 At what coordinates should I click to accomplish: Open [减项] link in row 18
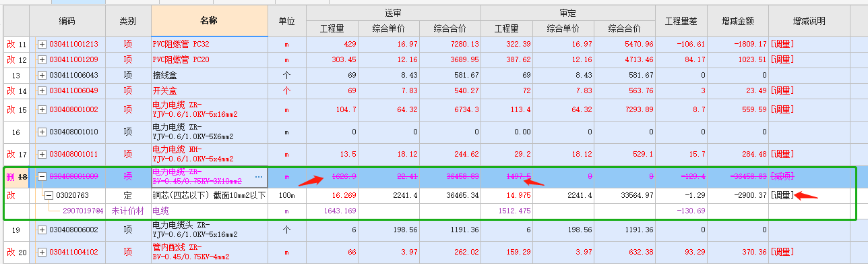click(783, 177)
